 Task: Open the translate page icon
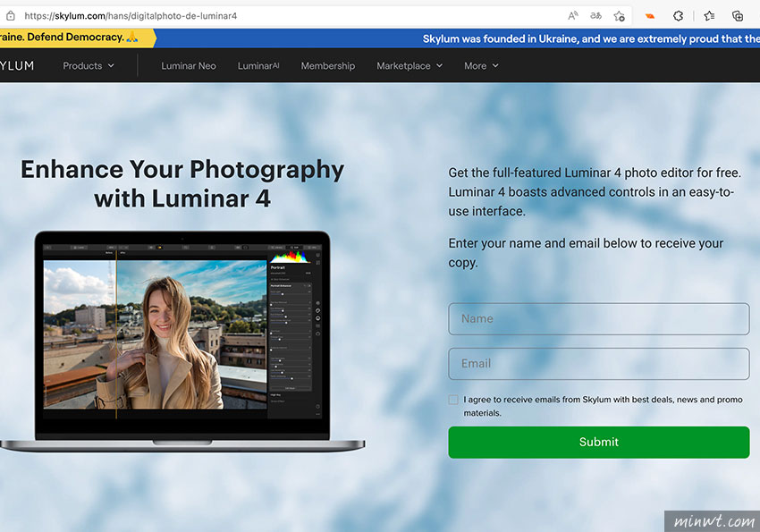(x=595, y=16)
